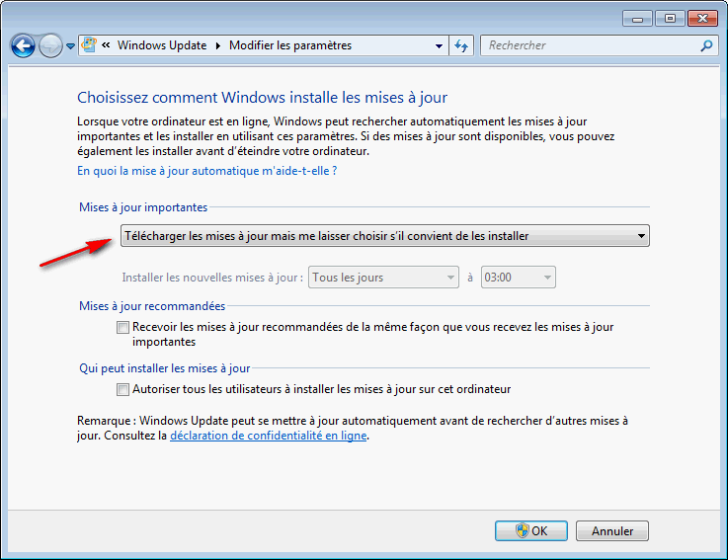Click Qui peut installer les mises à jour

[164, 368]
